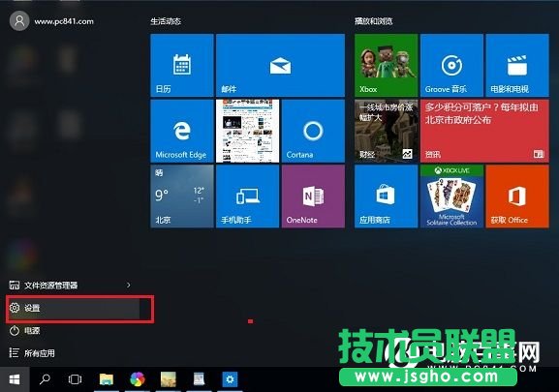Open the document taskbar app
Image resolution: width=559 pixels, height=392 pixels.
point(199,379)
